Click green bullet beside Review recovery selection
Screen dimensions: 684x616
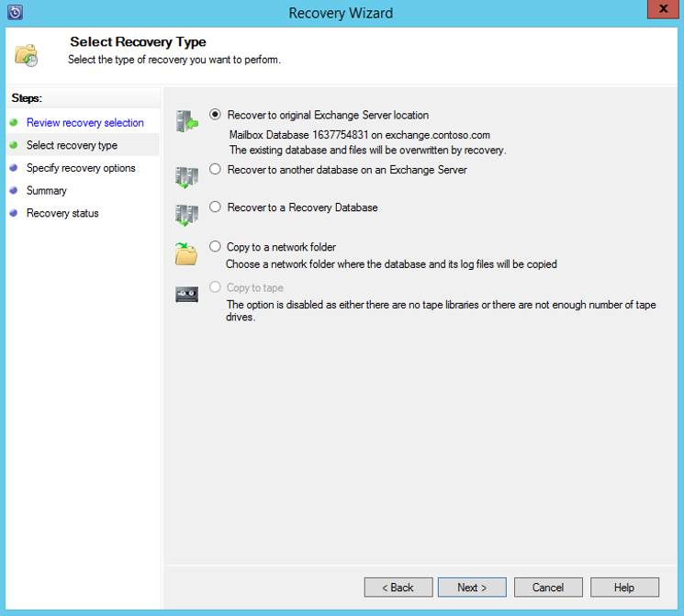(x=14, y=122)
